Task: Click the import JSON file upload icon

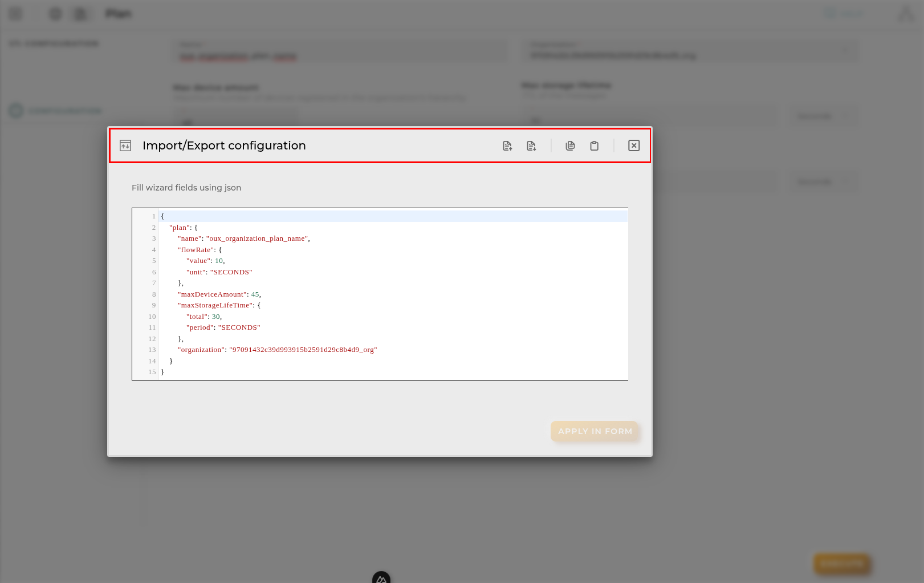Action: point(507,146)
